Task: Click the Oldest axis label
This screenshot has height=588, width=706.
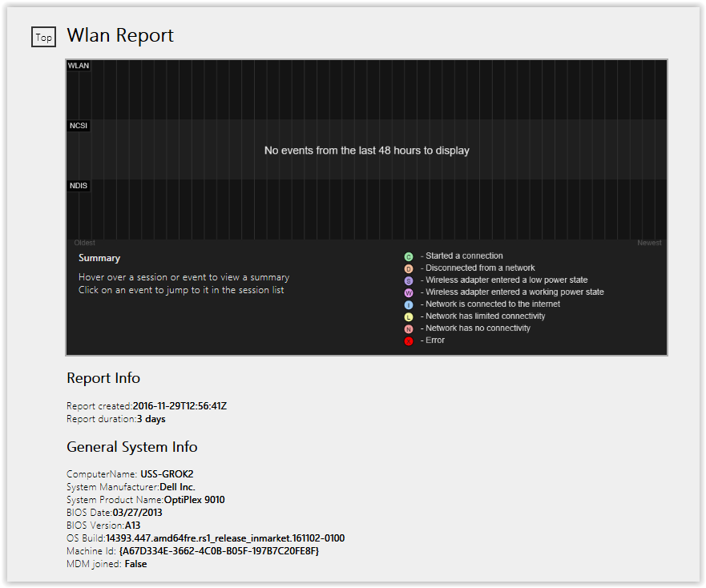Action: click(85, 243)
